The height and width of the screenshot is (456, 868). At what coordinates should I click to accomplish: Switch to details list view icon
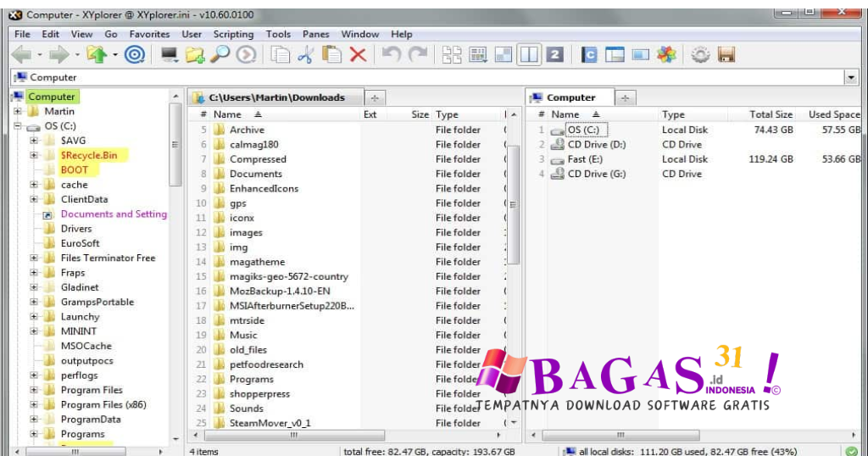pos(478,55)
